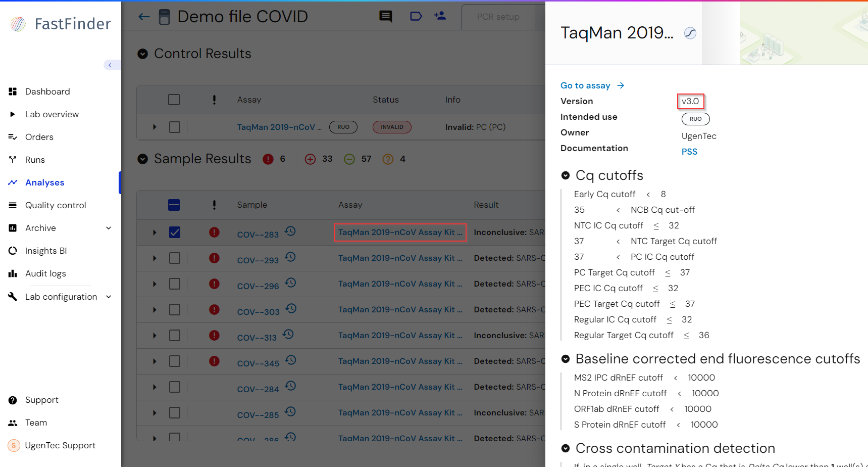Click the red alert icon for COV--345

214,361
